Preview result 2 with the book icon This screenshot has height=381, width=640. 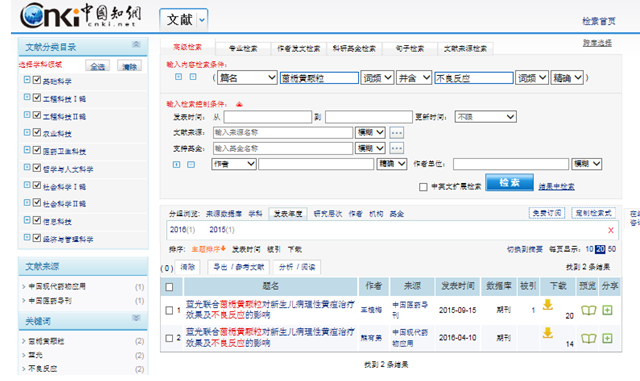click(x=589, y=339)
